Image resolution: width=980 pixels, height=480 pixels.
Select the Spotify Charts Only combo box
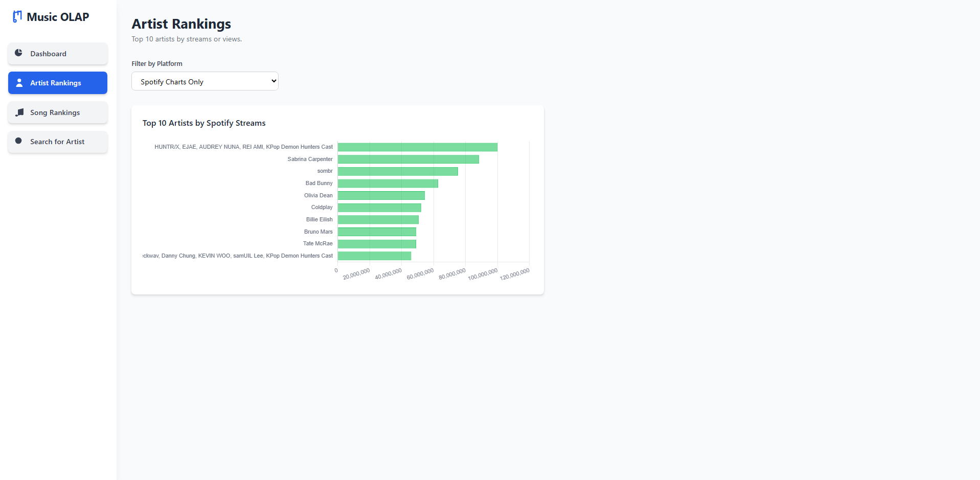(204, 81)
